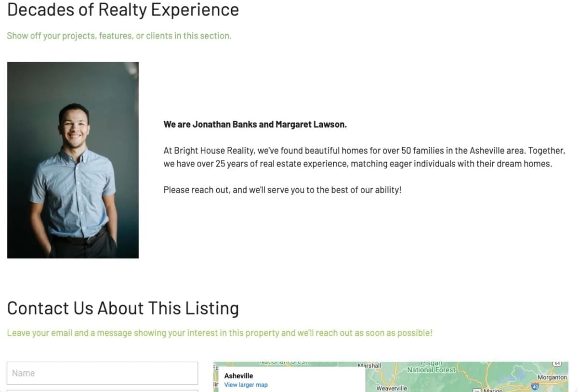Click the Asheville title in map card

[238, 376]
